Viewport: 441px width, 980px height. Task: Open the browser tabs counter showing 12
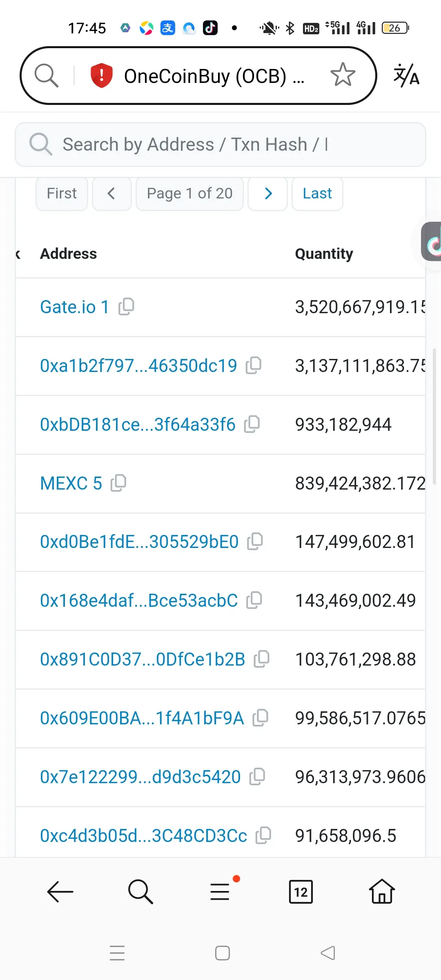coord(301,892)
